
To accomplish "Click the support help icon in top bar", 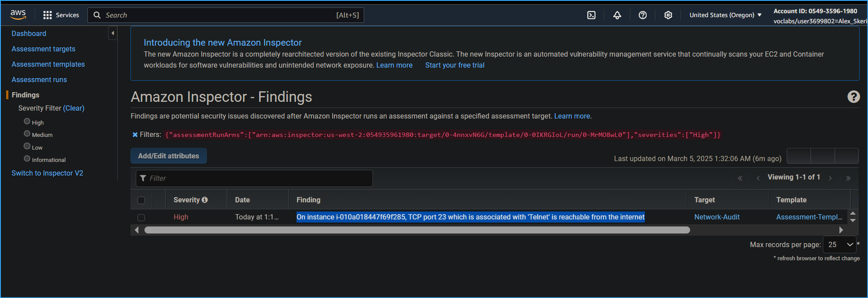I will click(x=643, y=15).
